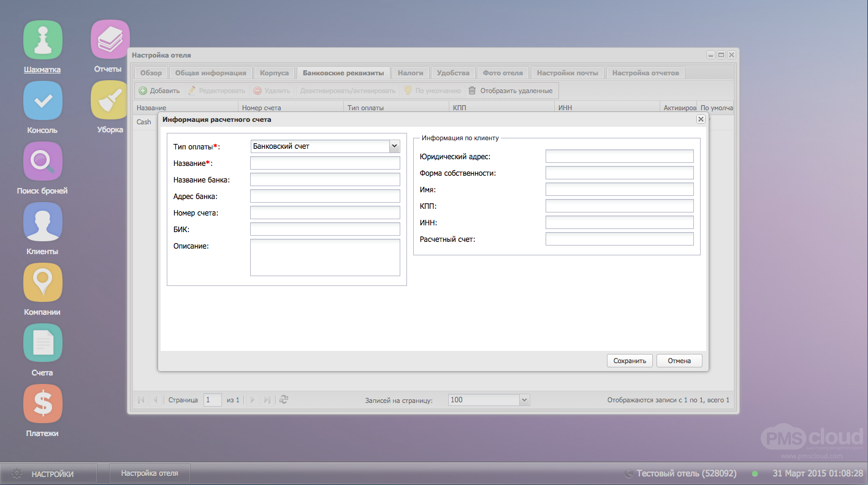Expand the Тип оплаты dropdown arrow

[x=394, y=146]
